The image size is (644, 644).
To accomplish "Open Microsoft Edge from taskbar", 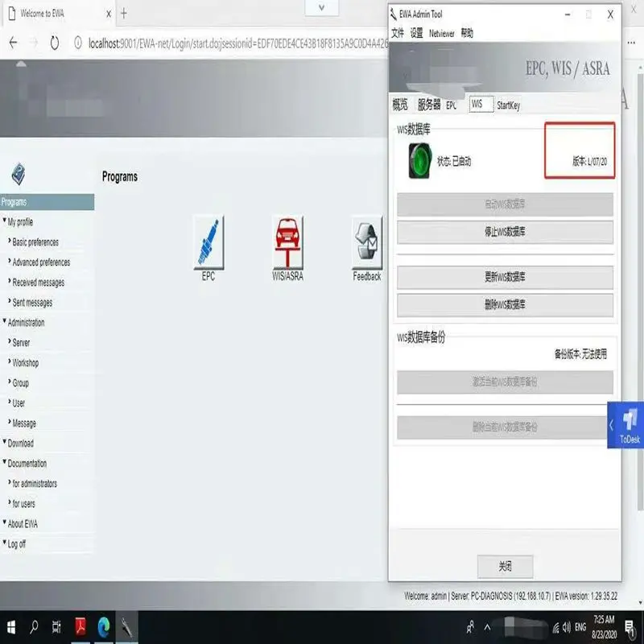I will pyautogui.click(x=104, y=627).
